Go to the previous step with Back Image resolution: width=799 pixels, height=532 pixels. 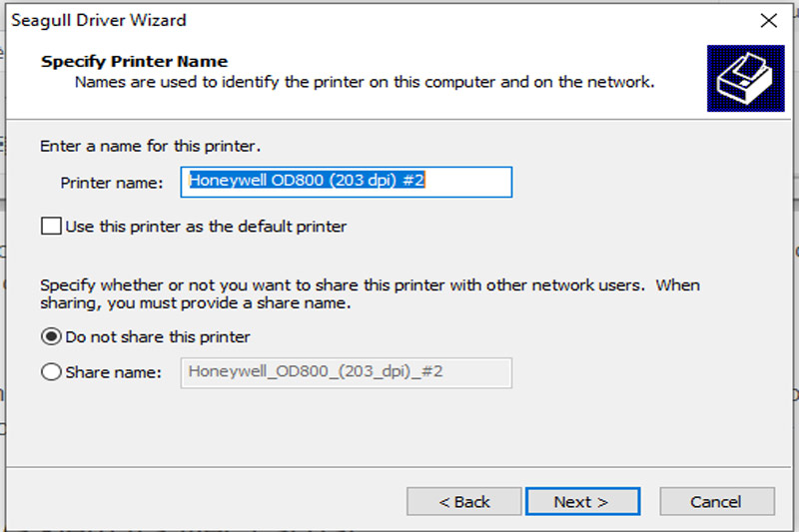[x=463, y=501]
